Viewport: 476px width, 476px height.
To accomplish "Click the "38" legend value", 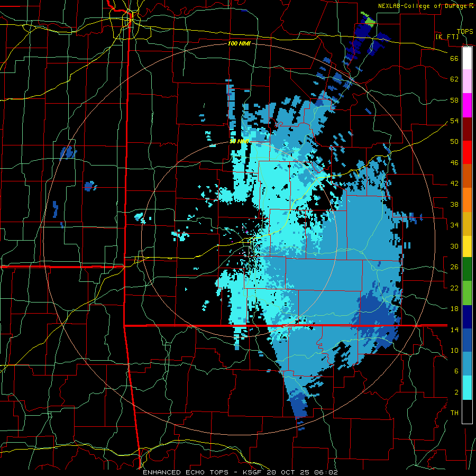I will click(454, 205).
